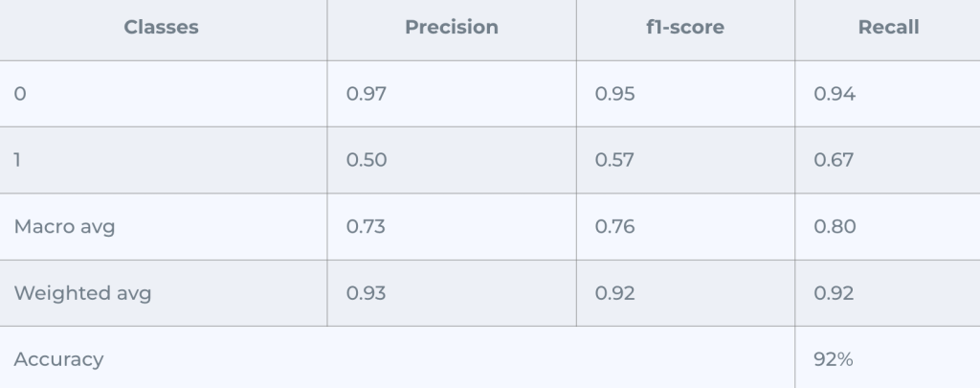Select the class 1 row label
This screenshot has width=980, height=388.
(x=18, y=160)
